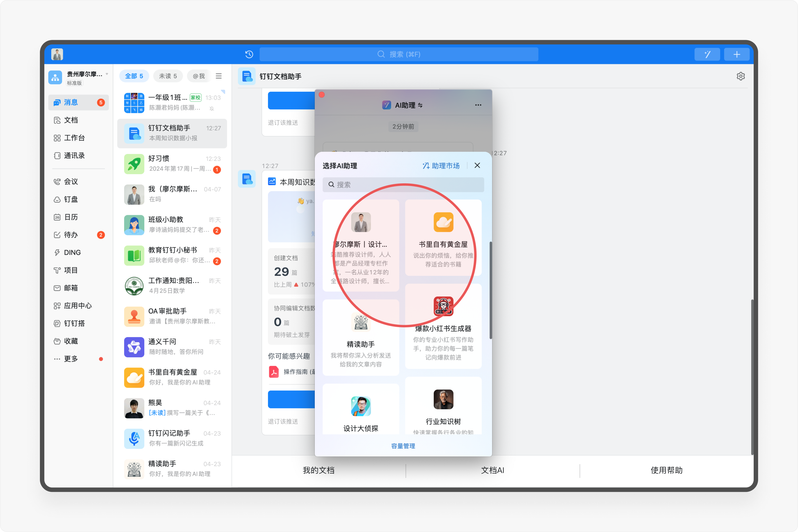The width and height of the screenshot is (798, 532).
Task: Click the AI magic wand button top right
Action: 707,54
